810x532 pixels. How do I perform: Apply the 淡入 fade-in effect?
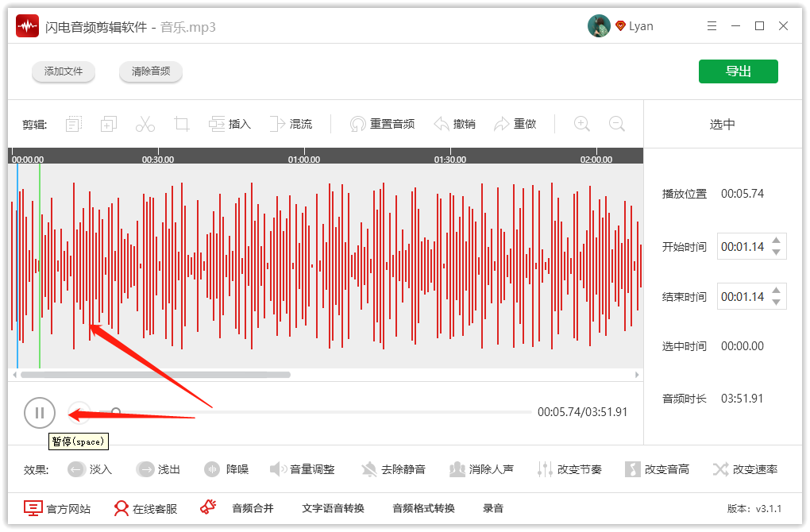[x=90, y=469]
